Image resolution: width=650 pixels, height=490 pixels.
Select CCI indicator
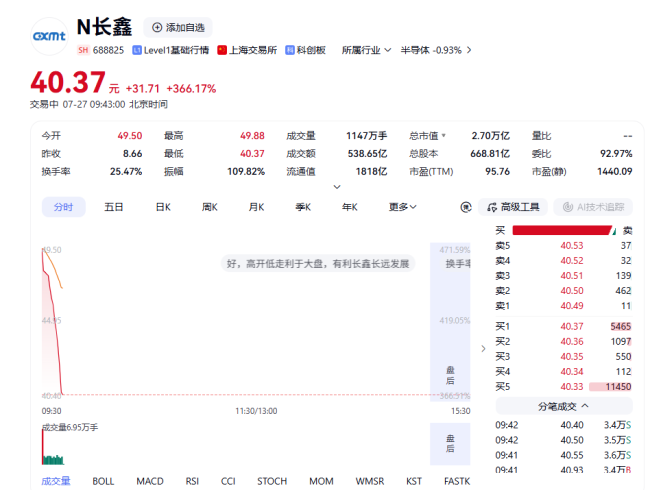click(x=228, y=481)
